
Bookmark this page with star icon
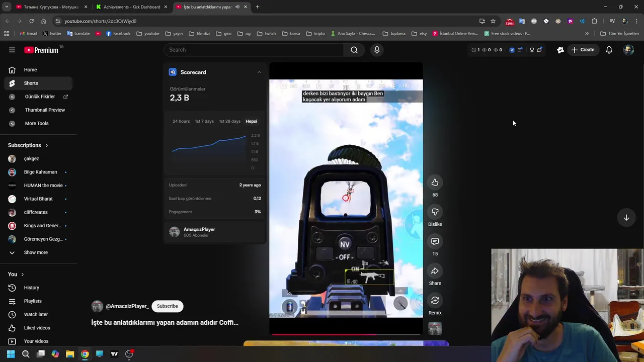point(493,21)
